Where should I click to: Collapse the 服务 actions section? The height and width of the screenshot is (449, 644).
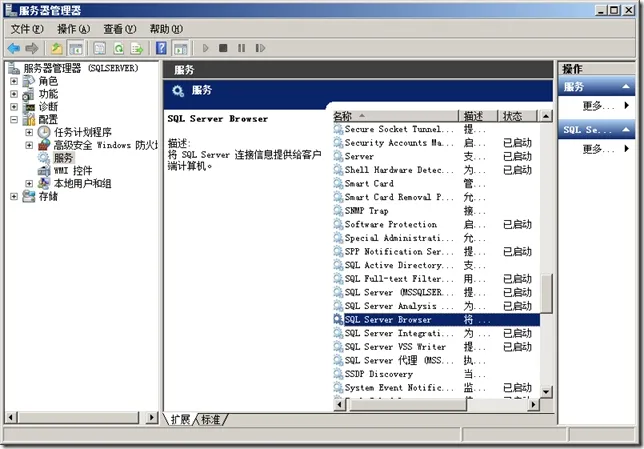pos(626,86)
